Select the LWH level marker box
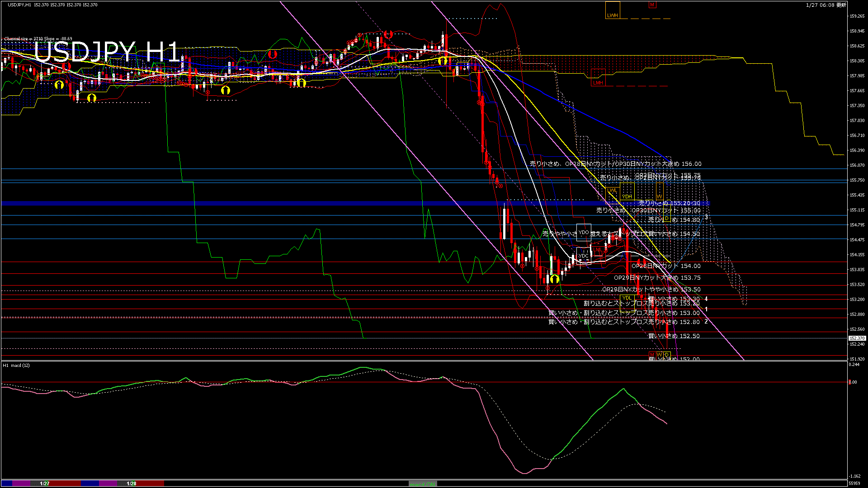The height and width of the screenshot is (488, 868). pos(613,11)
